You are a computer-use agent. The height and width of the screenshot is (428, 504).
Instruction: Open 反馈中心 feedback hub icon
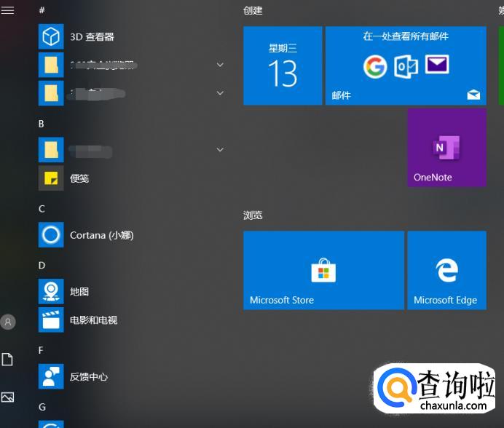[x=51, y=376]
